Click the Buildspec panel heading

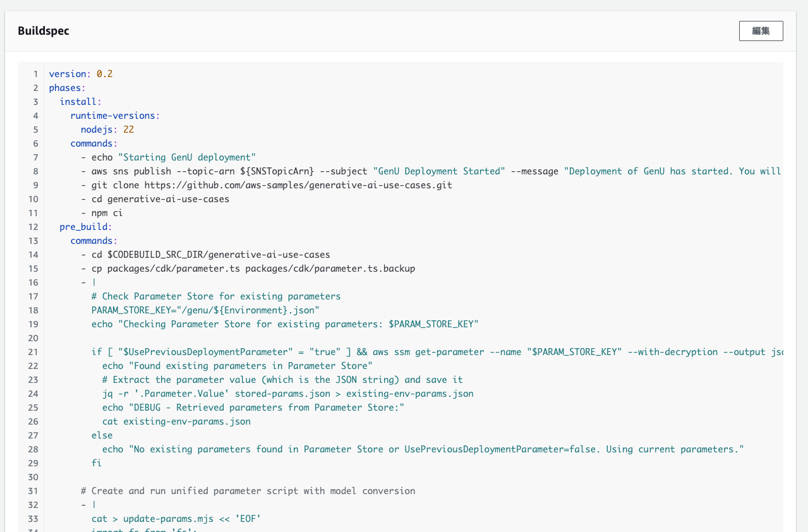tap(44, 31)
